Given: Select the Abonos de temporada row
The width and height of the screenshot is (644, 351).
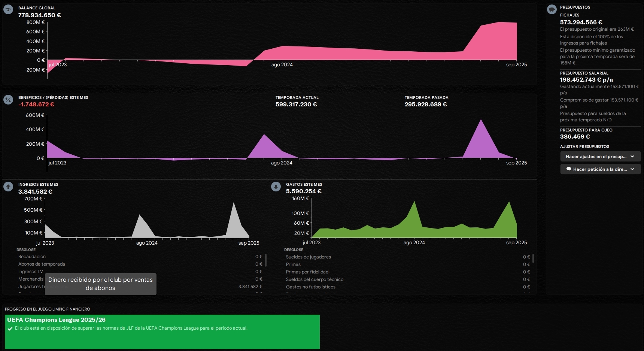Looking at the screenshot, I should click(x=140, y=264).
